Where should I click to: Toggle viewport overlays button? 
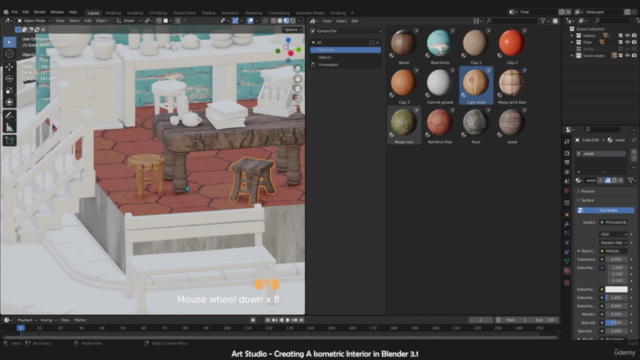click(x=250, y=21)
